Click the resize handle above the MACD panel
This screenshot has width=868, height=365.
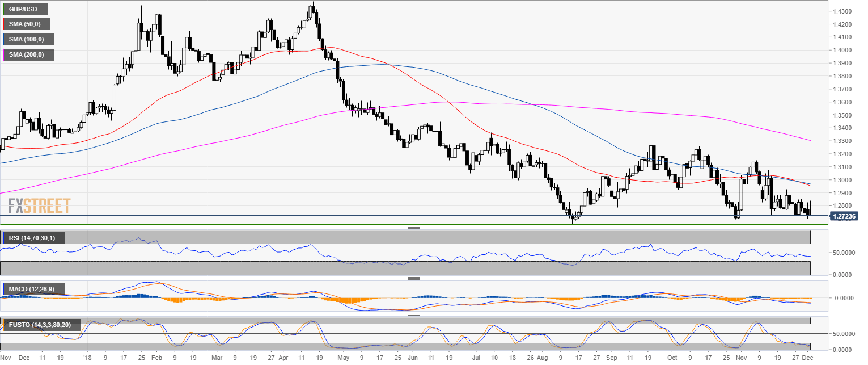point(414,279)
